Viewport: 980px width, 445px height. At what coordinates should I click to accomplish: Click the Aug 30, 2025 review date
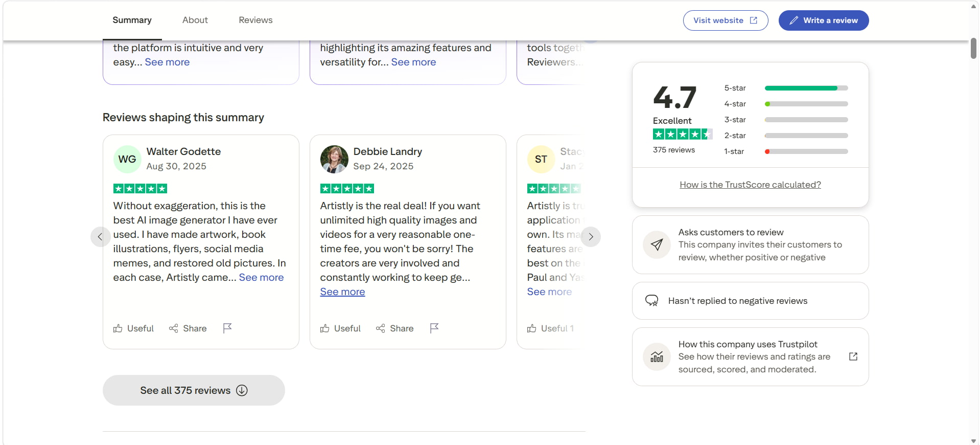[176, 166]
